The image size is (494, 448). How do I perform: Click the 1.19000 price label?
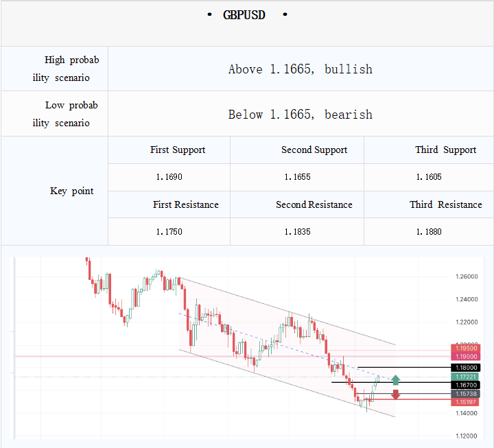point(466,356)
